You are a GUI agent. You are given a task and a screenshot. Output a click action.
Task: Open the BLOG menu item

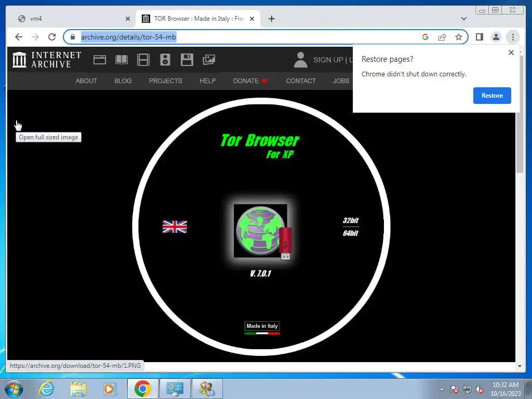(123, 81)
